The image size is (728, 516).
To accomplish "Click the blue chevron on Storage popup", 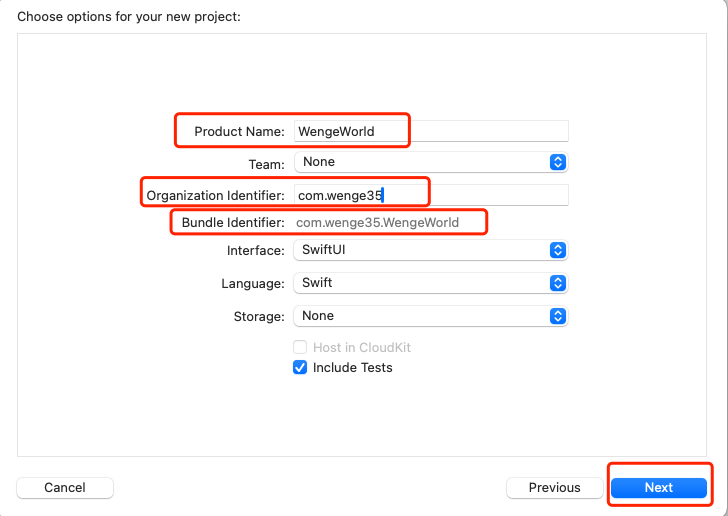I will point(558,316).
